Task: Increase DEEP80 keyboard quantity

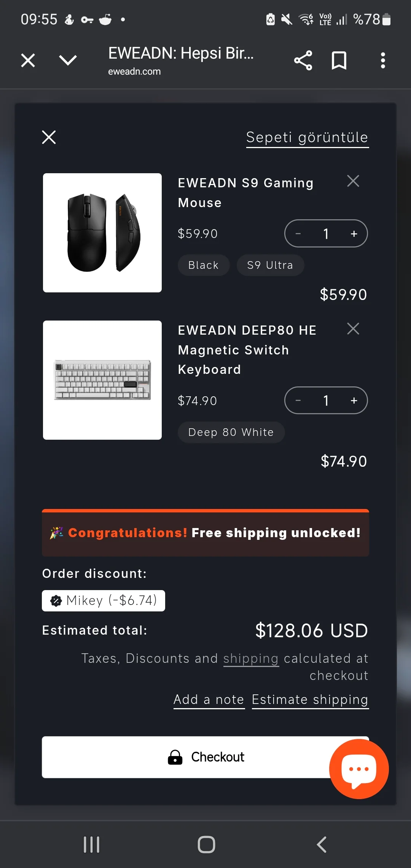Action: pyautogui.click(x=354, y=400)
